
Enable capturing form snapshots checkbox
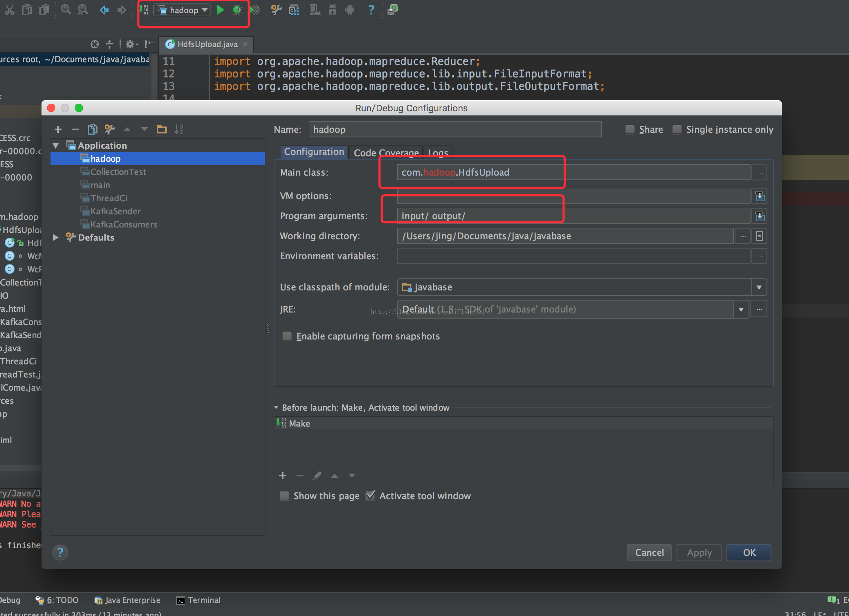pyautogui.click(x=287, y=336)
